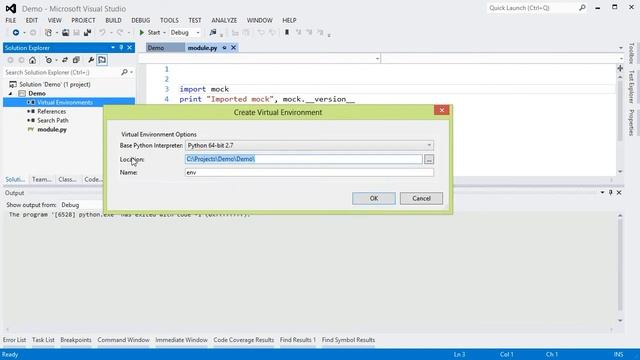Viewport: 640px width, 360px height.
Task: Open the TOOLS menu
Action: click(169, 20)
